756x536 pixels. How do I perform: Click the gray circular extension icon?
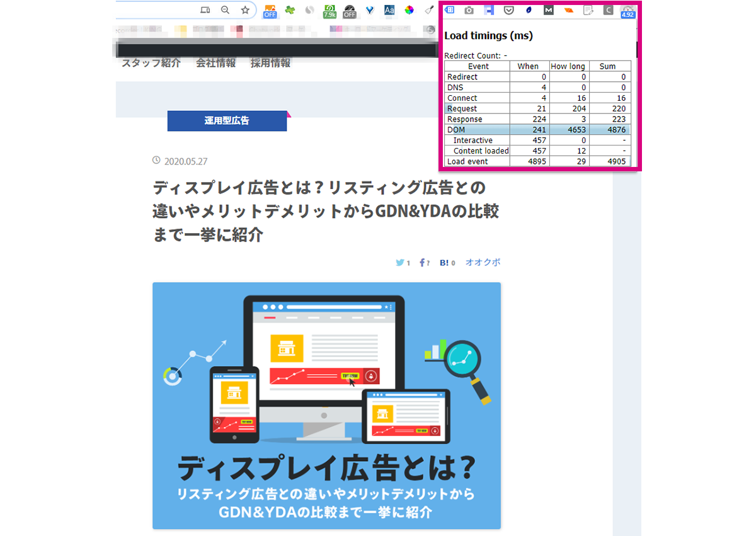(309, 10)
